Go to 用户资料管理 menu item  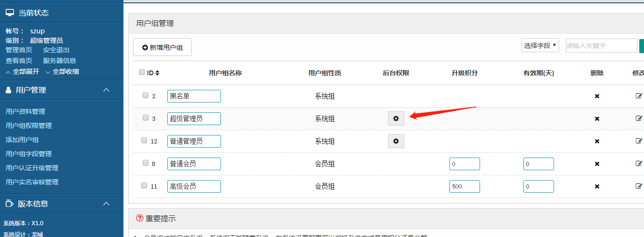(25, 111)
